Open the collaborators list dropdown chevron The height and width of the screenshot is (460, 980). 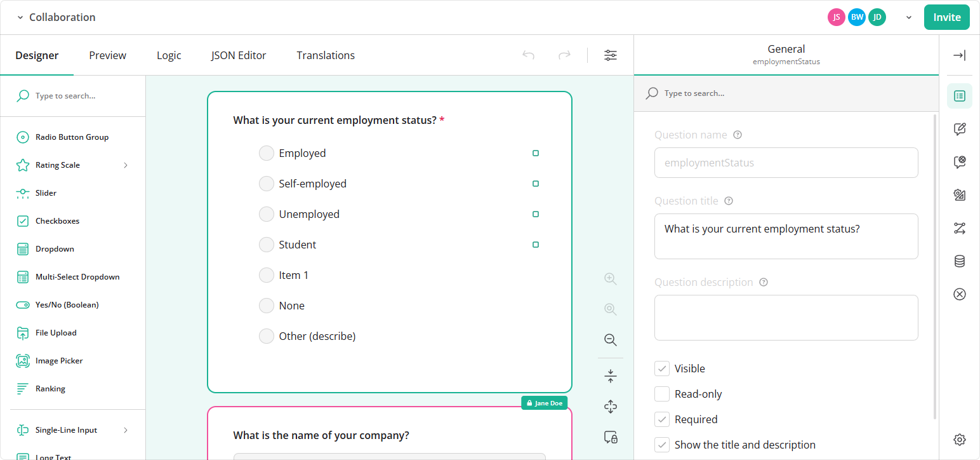tap(909, 18)
